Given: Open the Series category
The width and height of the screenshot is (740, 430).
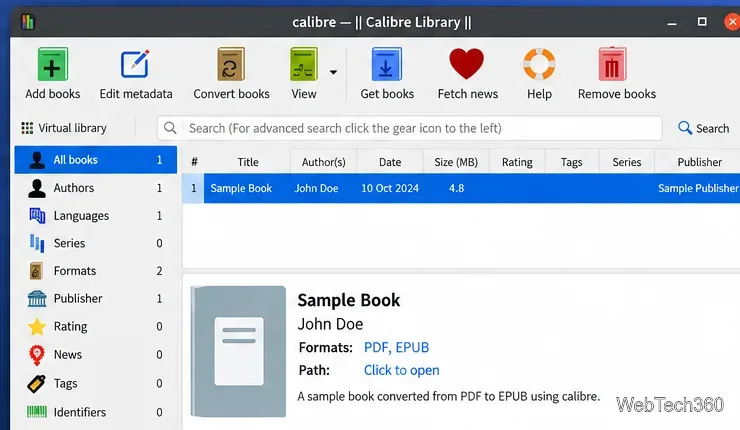Looking at the screenshot, I should [x=96, y=243].
